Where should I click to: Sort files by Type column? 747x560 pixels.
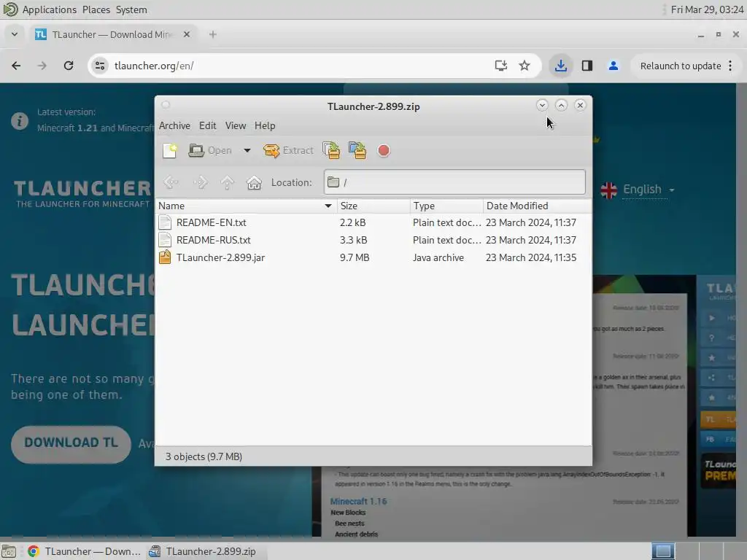[x=446, y=206]
